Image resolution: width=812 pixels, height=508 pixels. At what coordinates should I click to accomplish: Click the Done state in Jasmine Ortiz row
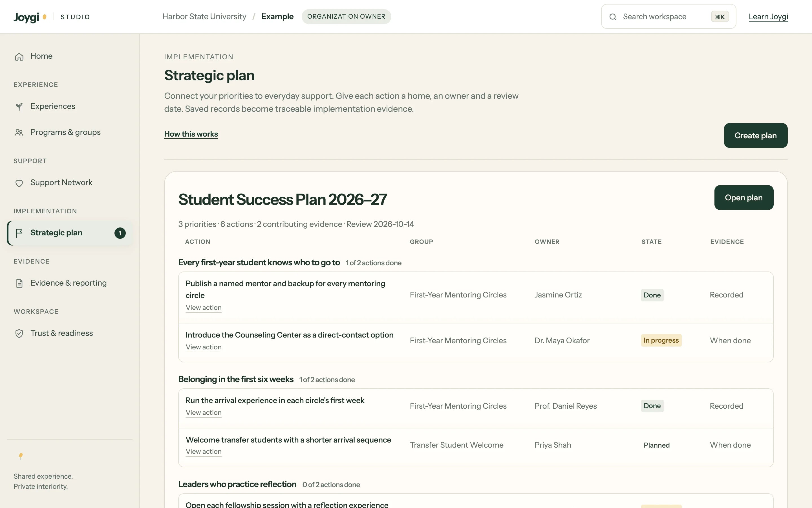point(652,295)
